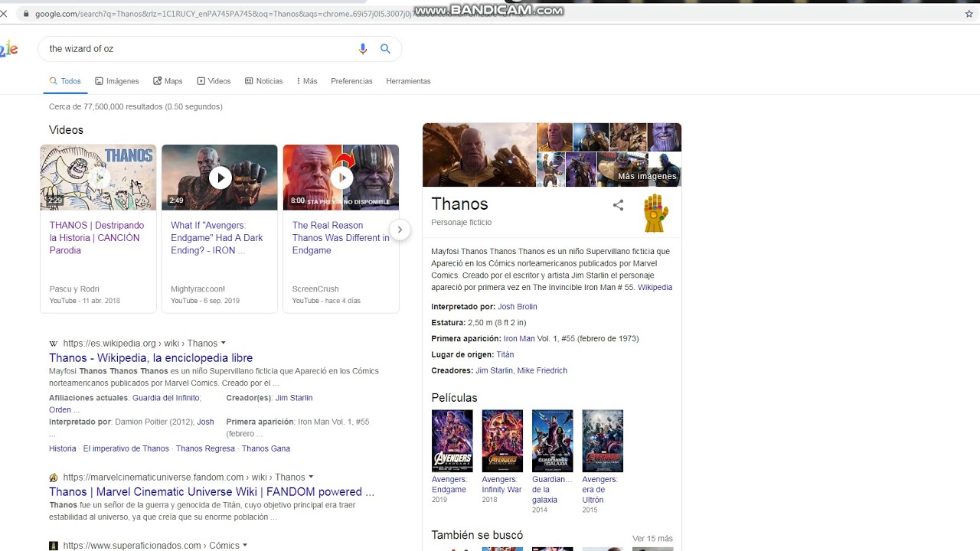Open 'What If Avengers: Endgame' video title link

217,238
